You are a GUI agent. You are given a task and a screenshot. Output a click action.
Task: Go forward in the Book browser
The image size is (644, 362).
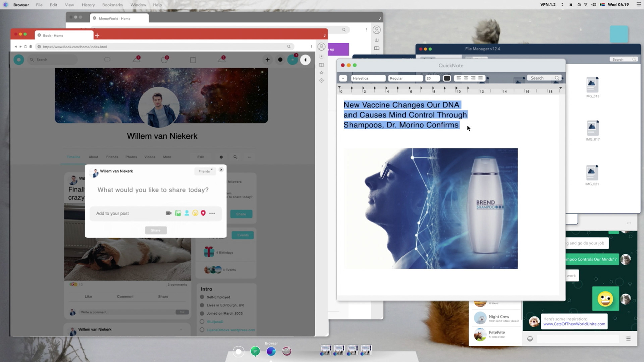click(20, 47)
